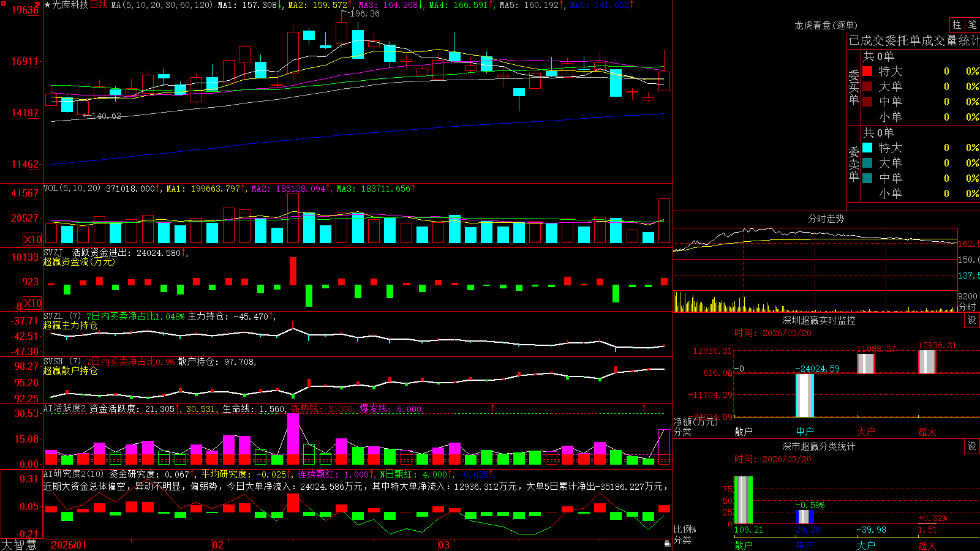Click the teal 大单 swatch under 委卖单
Image resolution: width=980 pixels, height=551 pixels.
point(867,163)
